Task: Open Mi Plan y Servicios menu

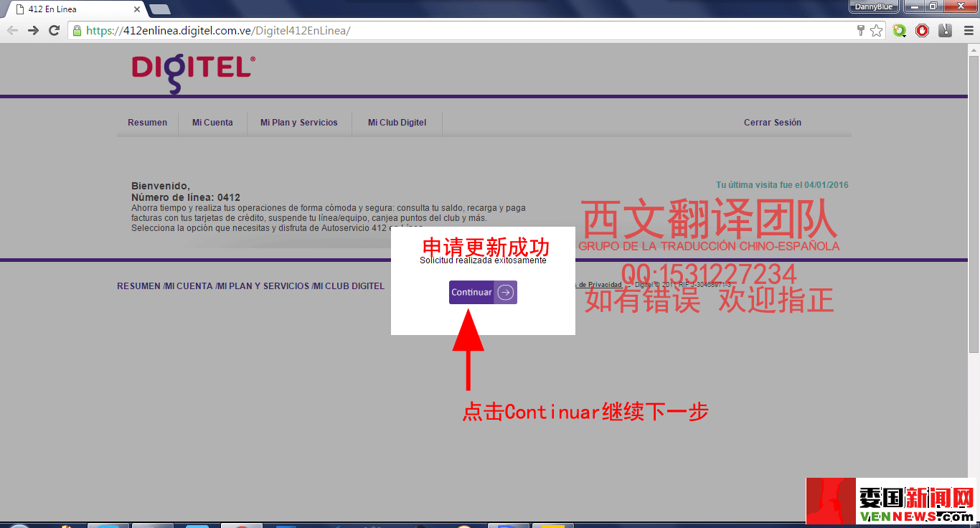Action: (299, 123)
